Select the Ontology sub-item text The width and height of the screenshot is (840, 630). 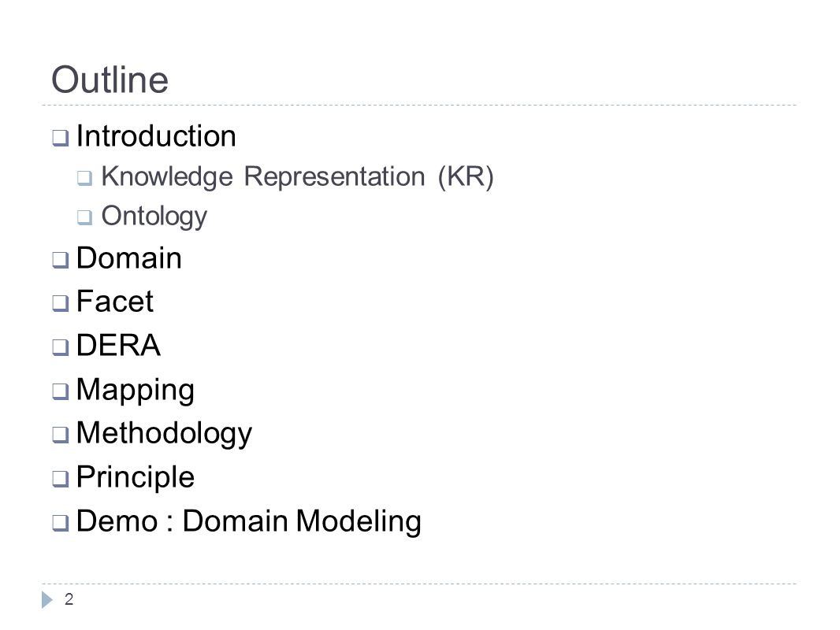coord(154,217)
